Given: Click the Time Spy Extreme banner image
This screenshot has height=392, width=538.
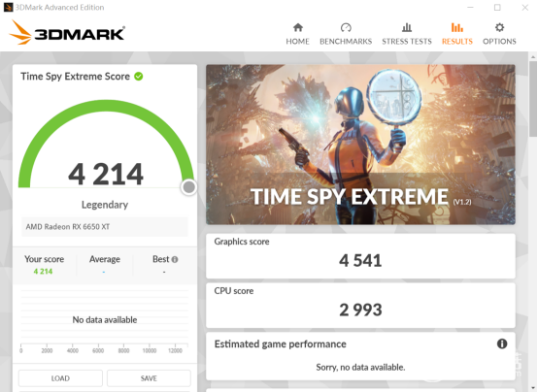Looking at the screenshot, I should [x=360, y=145].
